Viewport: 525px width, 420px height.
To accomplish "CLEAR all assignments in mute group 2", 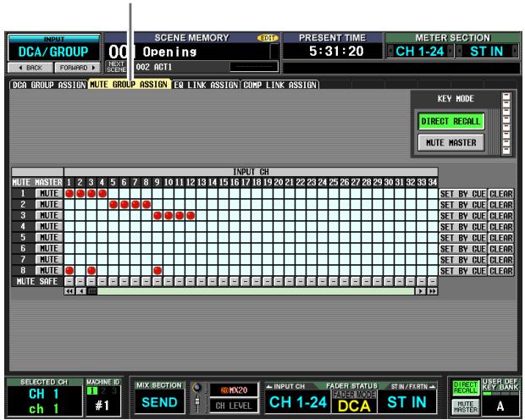I will pos(501,205).
